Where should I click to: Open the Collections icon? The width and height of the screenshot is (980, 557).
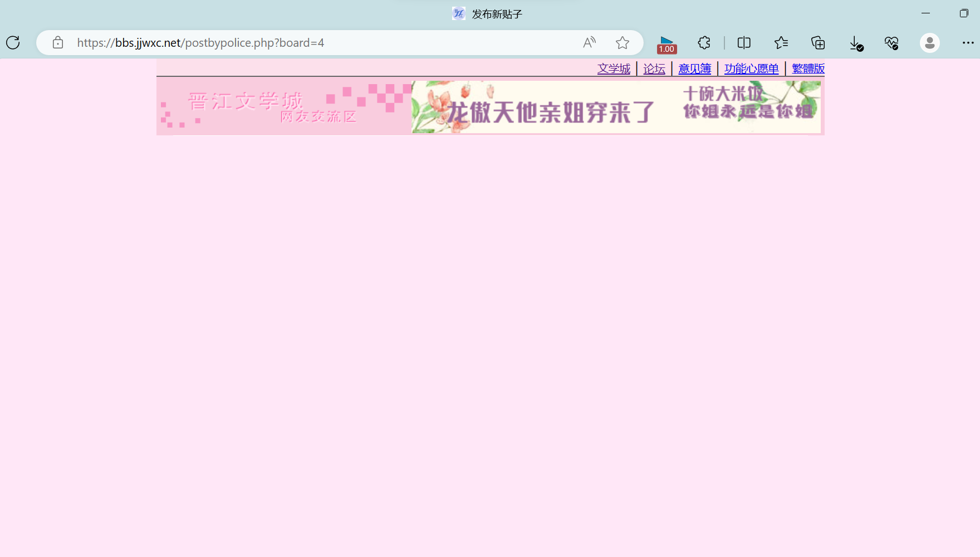[x=818, y=43]
